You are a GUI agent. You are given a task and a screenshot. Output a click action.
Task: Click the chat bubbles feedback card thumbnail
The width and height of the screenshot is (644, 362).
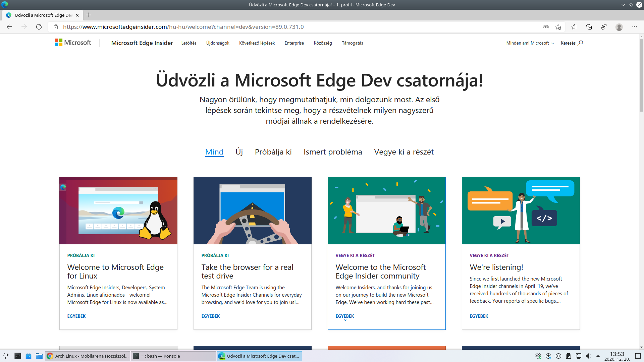521,210
